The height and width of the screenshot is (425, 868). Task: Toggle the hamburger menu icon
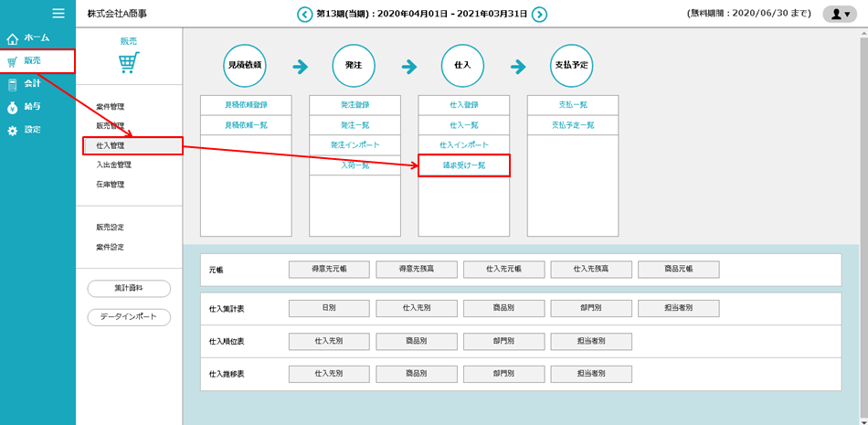pos(58,13)
